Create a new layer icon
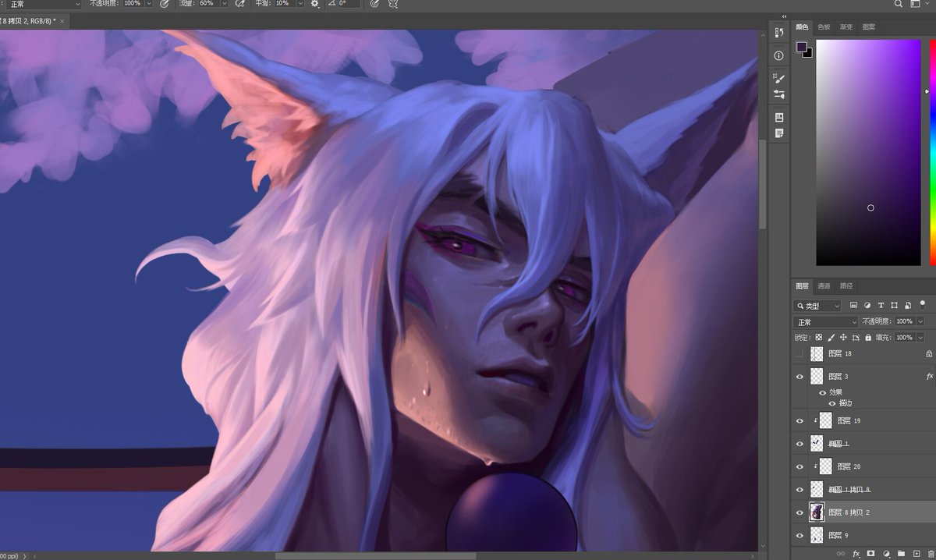The width and height of the screenshot is (936, 560). pyautogui.click(x=916, y=553)
